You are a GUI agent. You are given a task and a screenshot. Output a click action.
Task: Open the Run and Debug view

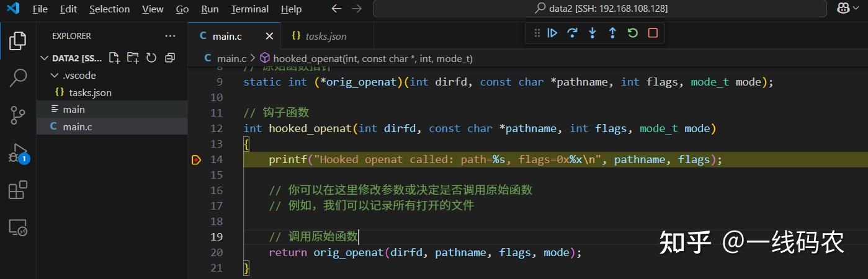17,153
